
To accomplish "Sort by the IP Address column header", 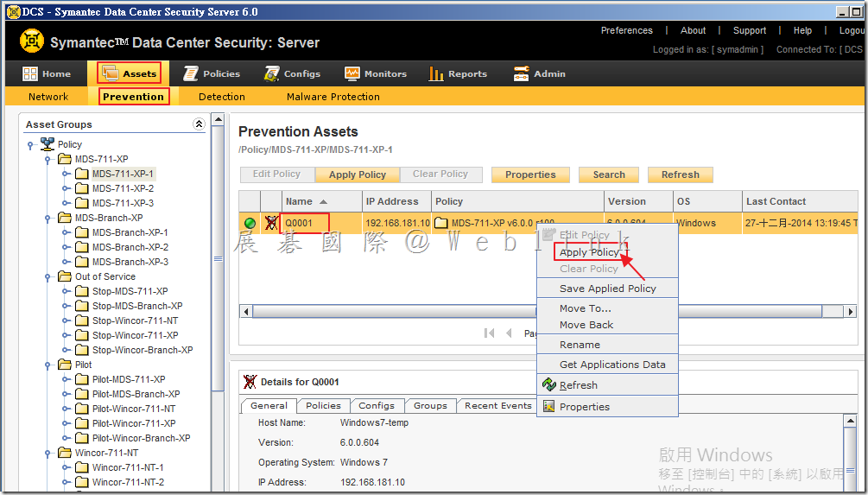I will [x=396, y=201].
